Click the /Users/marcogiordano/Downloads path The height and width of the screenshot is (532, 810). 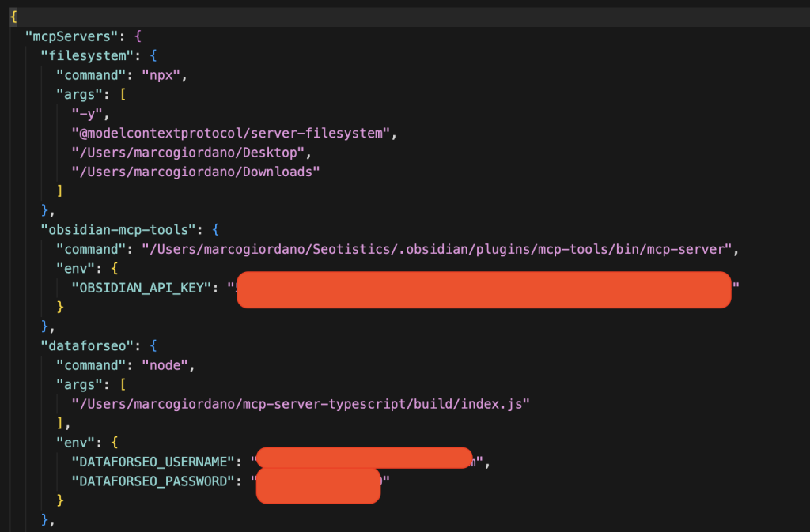195,171
